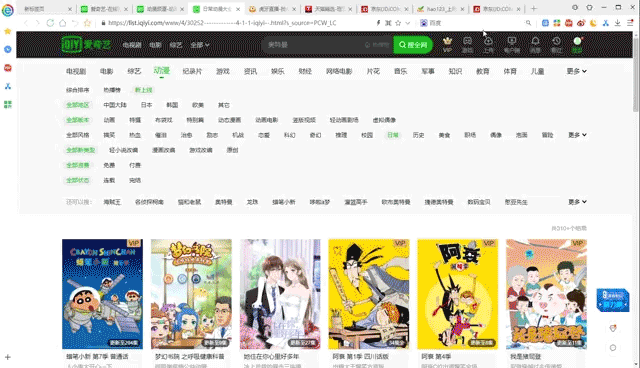Open the browser downloads arrow icon

pos(618,23)
